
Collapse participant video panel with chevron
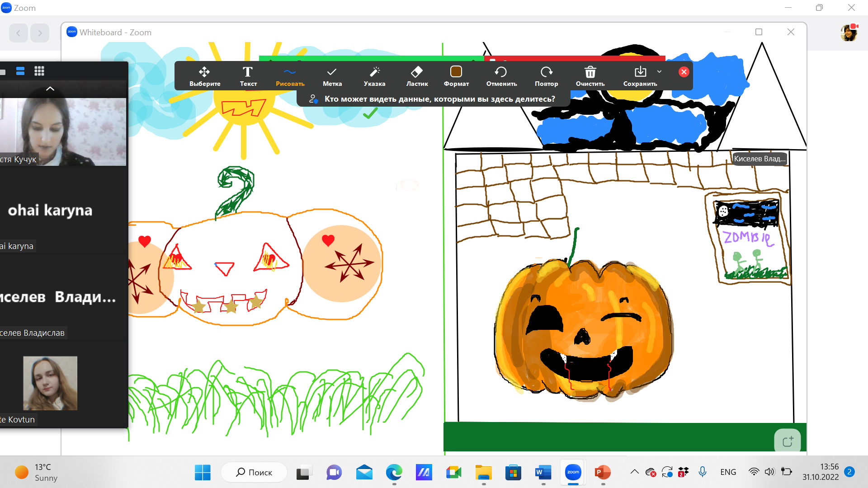pyautogui.click(x=50, y=89)
